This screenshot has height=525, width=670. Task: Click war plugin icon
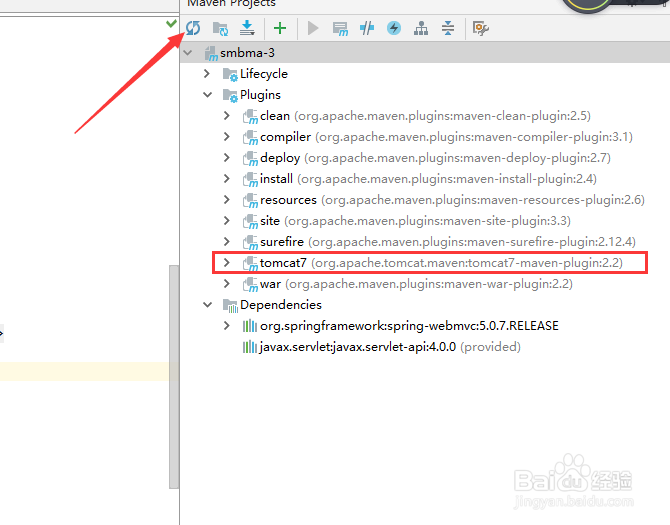coord(250,284)
